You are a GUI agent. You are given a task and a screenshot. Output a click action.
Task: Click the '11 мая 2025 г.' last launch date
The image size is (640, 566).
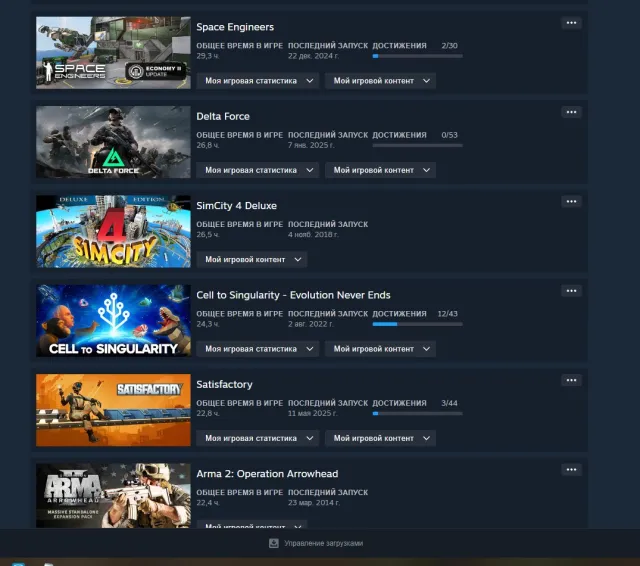tap(313, 413)
